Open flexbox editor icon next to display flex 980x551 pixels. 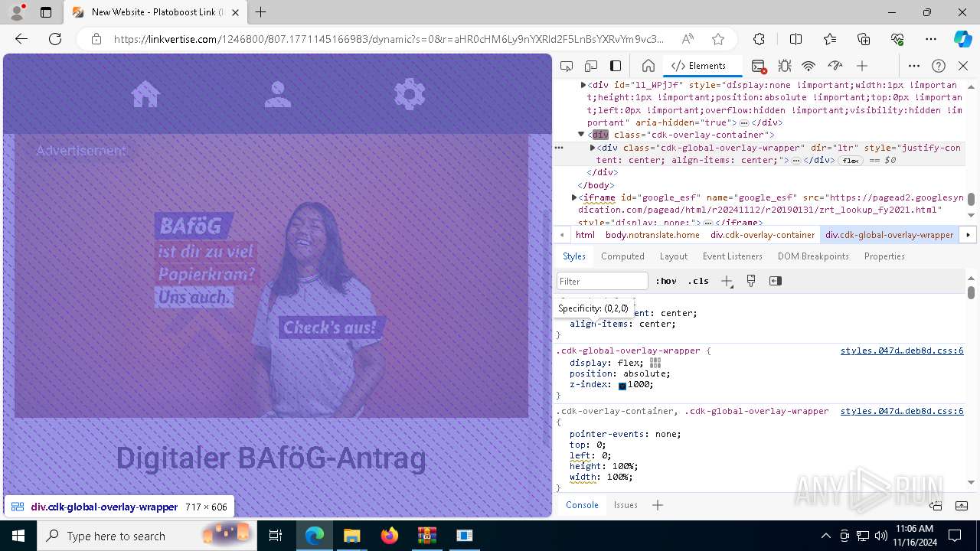pos(655,363)
